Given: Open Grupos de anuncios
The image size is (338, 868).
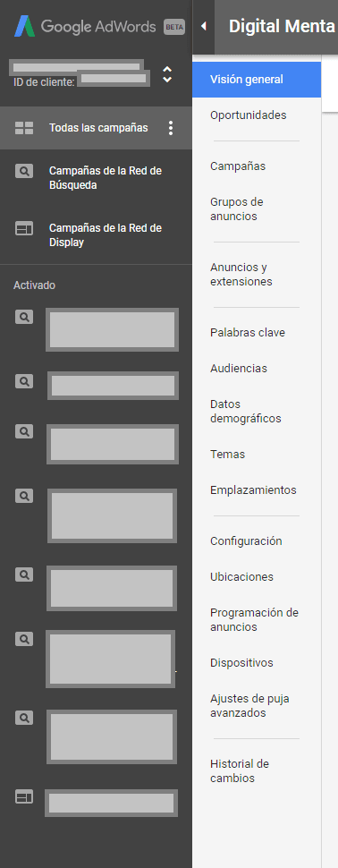Looking at the screenshot, I should 237,208.
